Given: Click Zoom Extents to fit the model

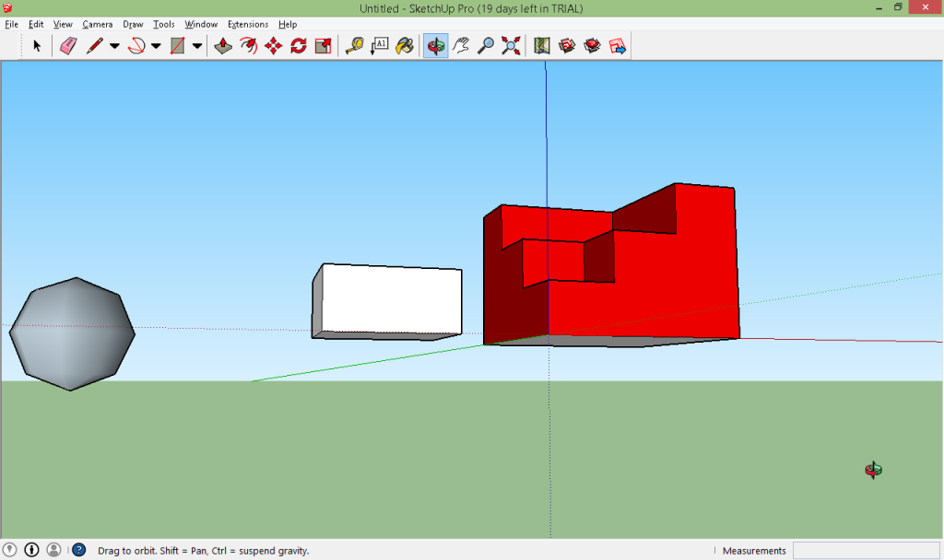Looking at the screenshot, I should pyautogui.click(x=510, y=45).
